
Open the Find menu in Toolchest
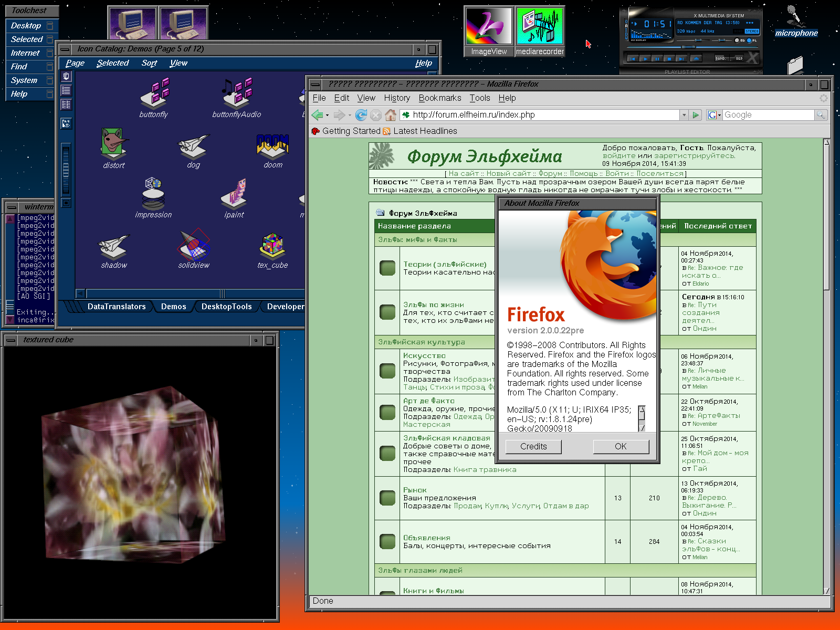31,67
